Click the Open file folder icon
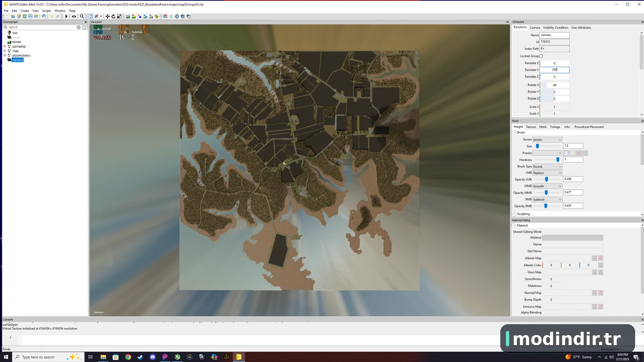Viewport: 644px width, 362px height. pos(13,16)
